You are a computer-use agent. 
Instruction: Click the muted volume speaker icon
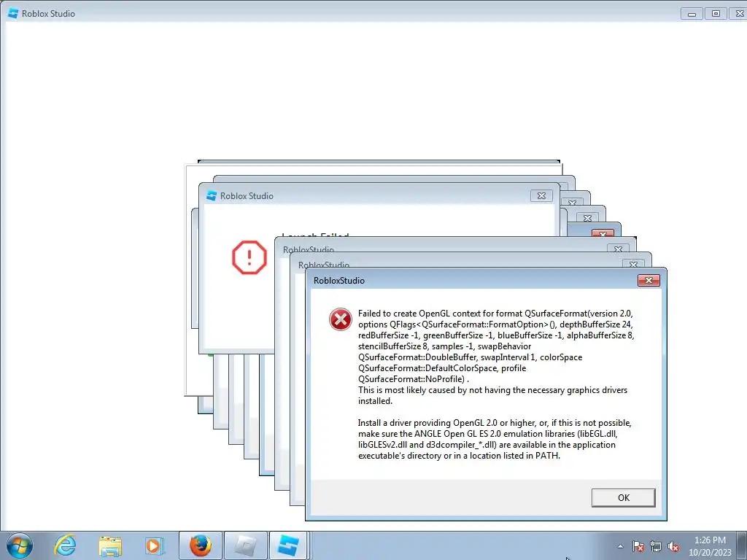673,546
